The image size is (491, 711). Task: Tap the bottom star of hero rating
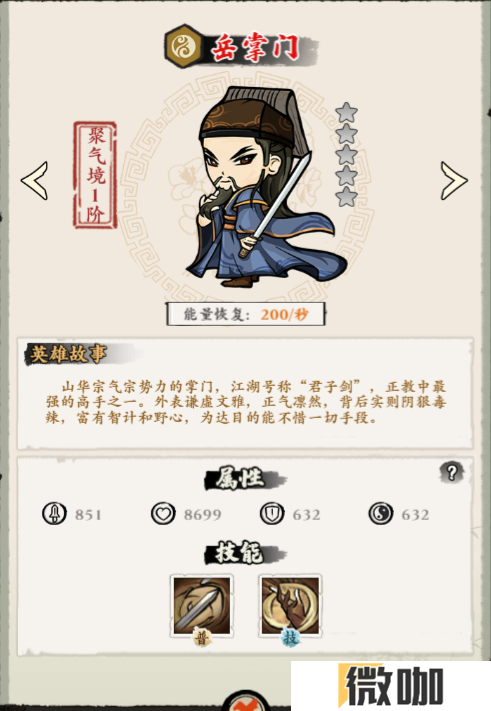click(x=347, y=196)
